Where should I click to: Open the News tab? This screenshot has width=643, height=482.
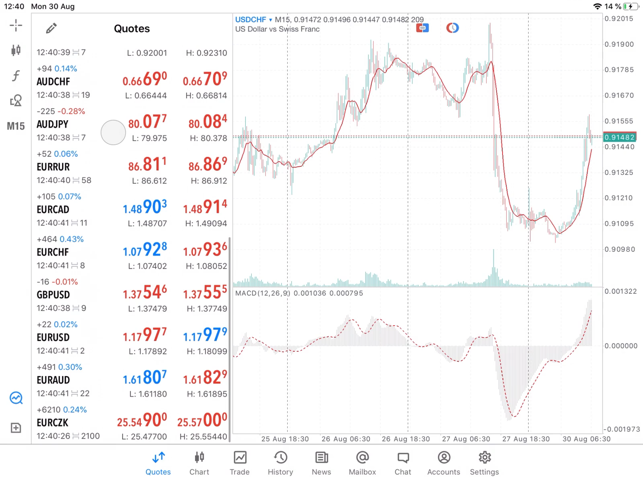[x=321, y=464]
